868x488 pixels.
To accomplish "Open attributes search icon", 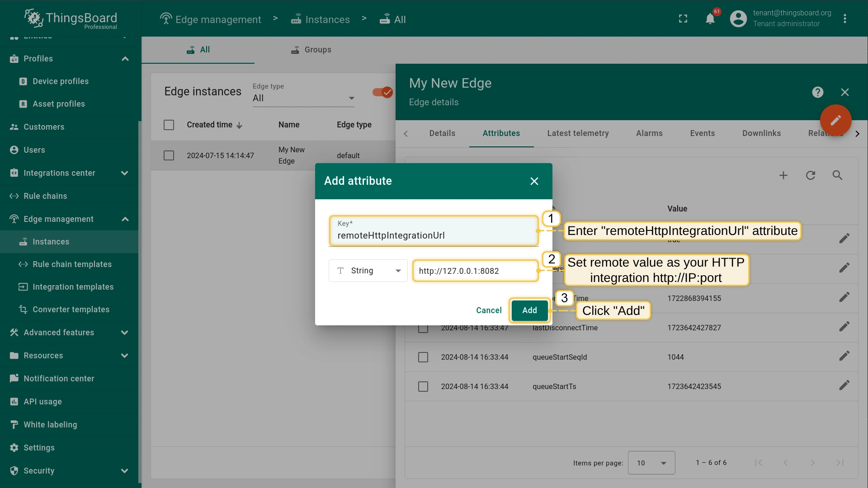I will pyautogui.click(x=837, y=175).
